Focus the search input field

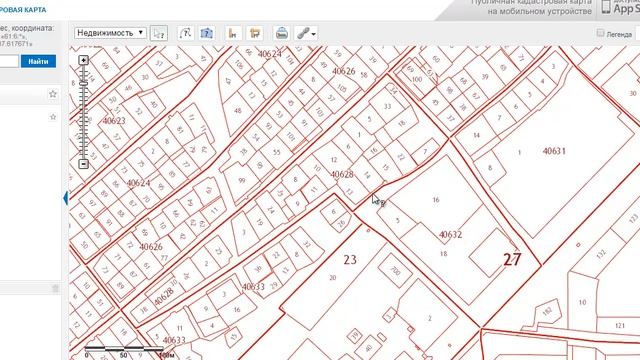[x=9, y=61]
